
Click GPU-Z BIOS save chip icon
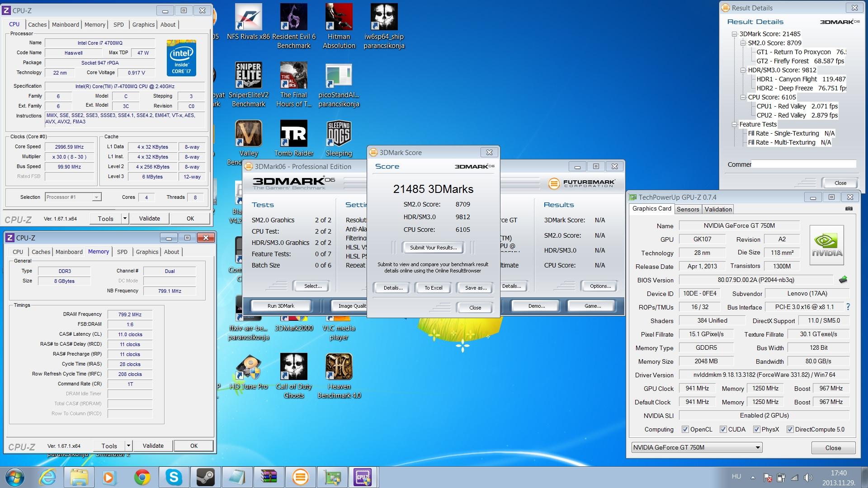[843, 280]
